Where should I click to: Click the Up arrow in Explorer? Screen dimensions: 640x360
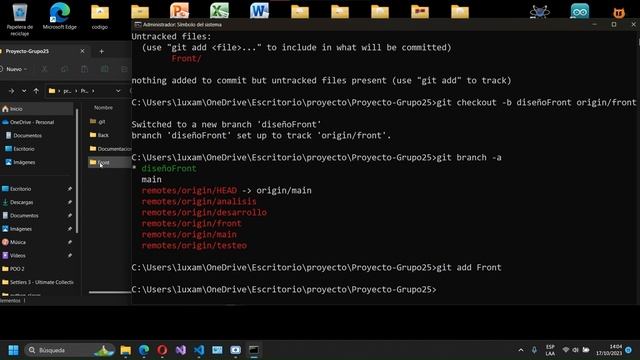tap(36, 91)
